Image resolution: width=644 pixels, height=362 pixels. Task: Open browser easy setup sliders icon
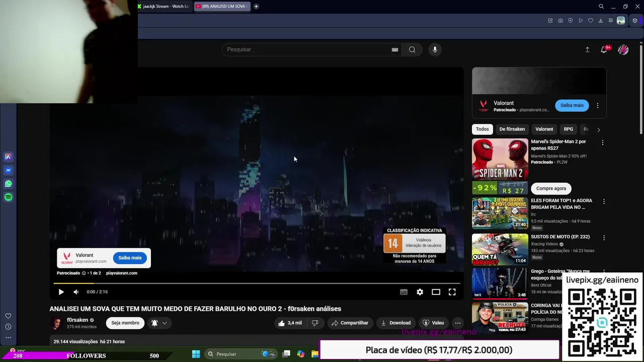(x=611, y=21)
